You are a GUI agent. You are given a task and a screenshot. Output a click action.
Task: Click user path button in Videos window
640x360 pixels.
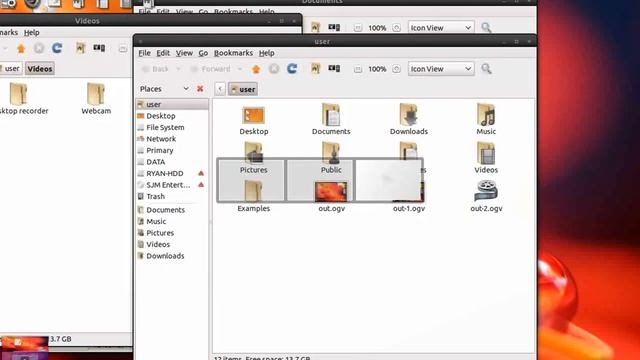(x=10, y=69)
